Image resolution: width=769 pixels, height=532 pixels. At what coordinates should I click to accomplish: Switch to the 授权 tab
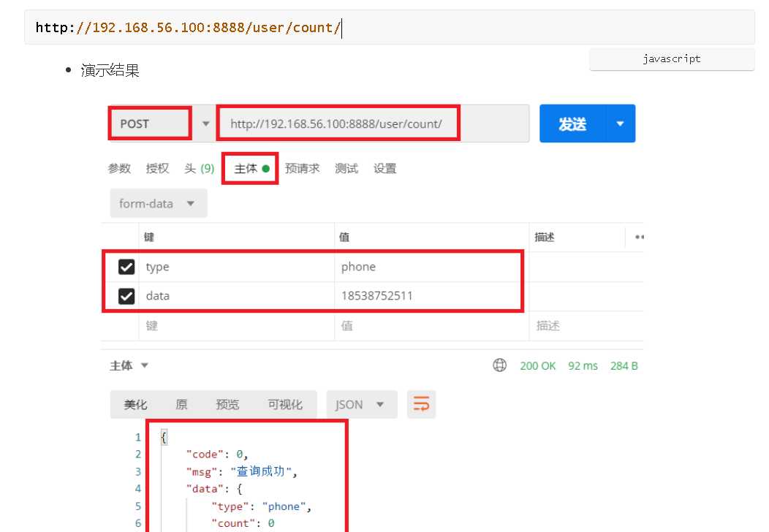pyautogui.click(x=157, y=169)
